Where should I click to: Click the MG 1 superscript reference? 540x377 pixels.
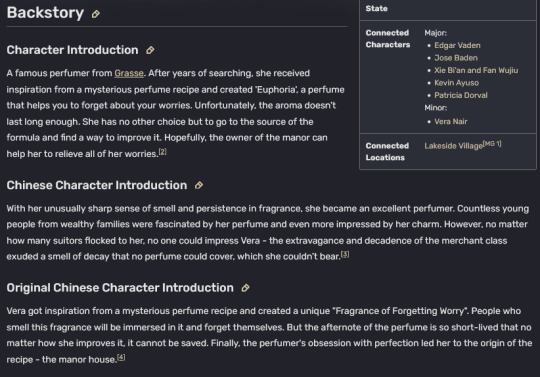pyautogui.click(x=492, y=144)
